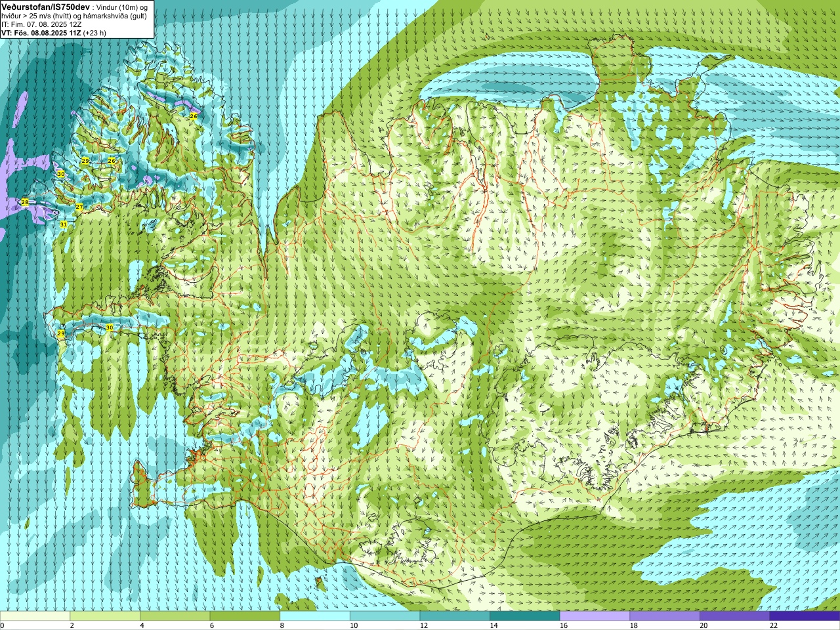The height and width of the screenshot is (630, 840).
Task: Click the legend scale label '4'
Action: coord(142,625)
